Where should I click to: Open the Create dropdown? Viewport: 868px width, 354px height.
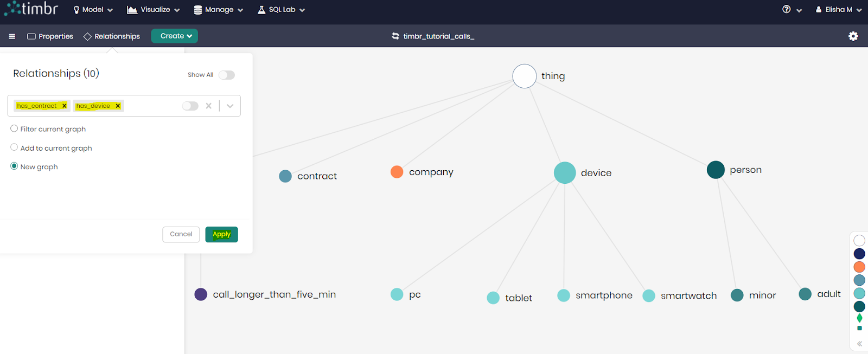(x=174, y=36)
